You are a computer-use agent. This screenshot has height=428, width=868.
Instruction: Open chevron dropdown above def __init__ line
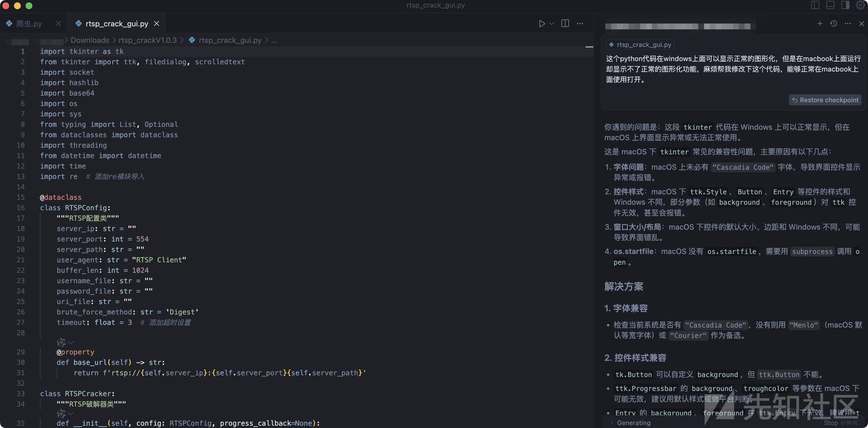[x=71, y=414]
